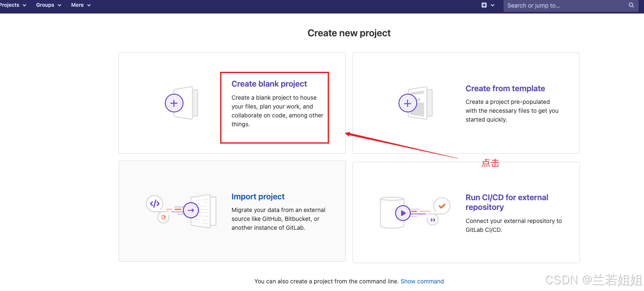This screenshot has width=644, height=291.
Task: Choose Run CI/CD for external repository
Action: coord(507,202)
